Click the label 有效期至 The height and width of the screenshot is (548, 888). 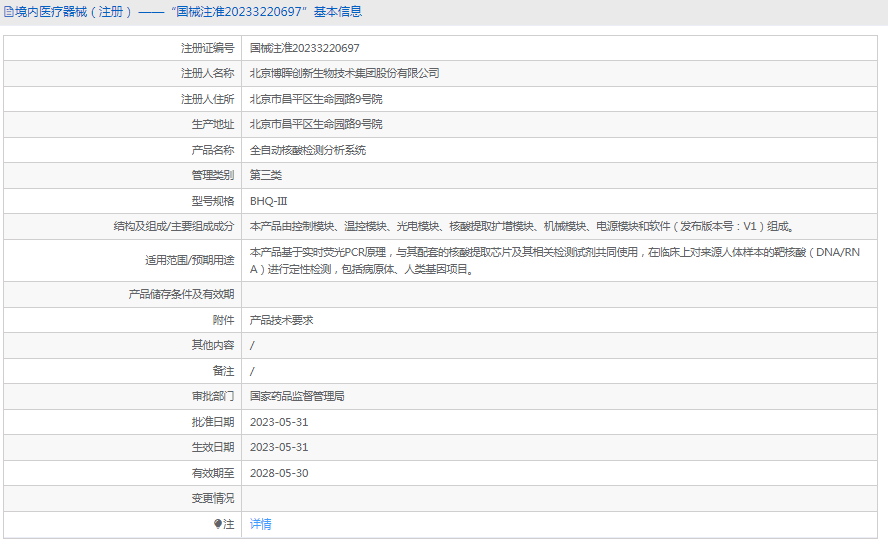213,473
